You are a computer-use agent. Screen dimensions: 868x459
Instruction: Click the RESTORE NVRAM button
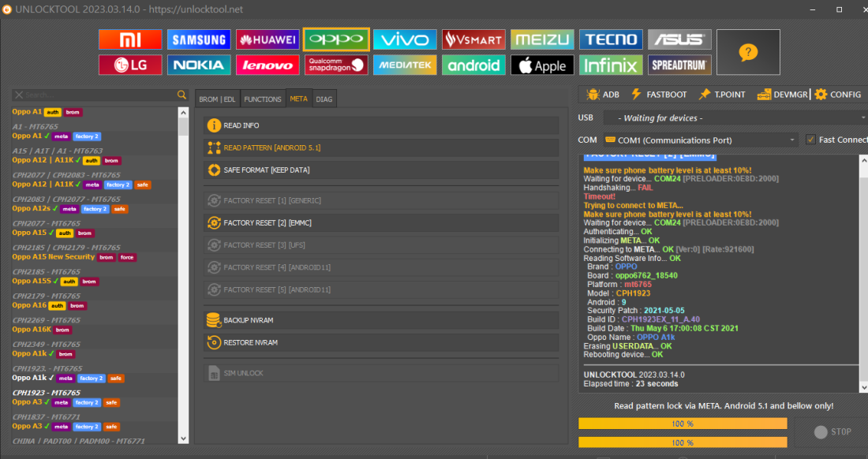[381, 342]
